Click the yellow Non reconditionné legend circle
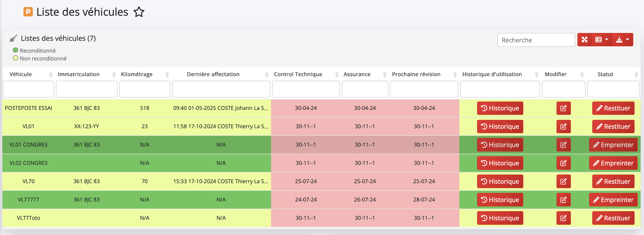This screenshot has width=644, height=235. pos(16,58)
